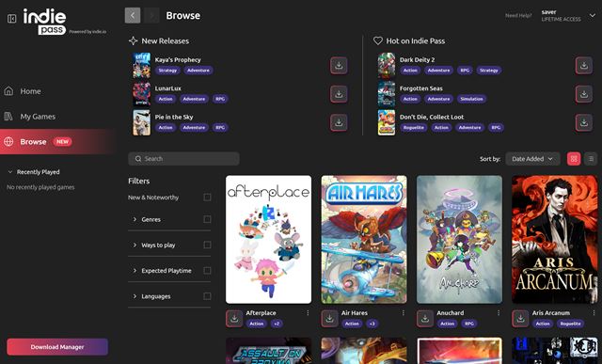
Task: Click the Roguelite tag under Don't Die, Collect Loot
Action: click(x=413, y=128)
